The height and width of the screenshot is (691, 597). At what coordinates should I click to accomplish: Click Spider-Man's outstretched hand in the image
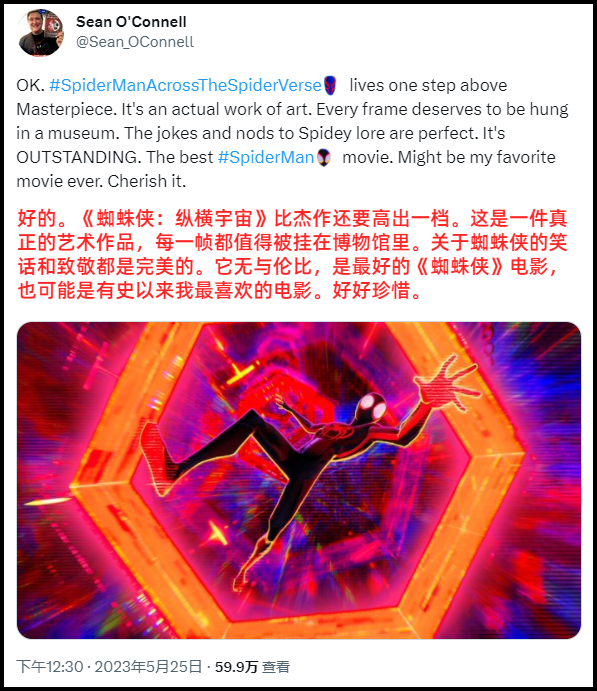(x=445, y=383)
